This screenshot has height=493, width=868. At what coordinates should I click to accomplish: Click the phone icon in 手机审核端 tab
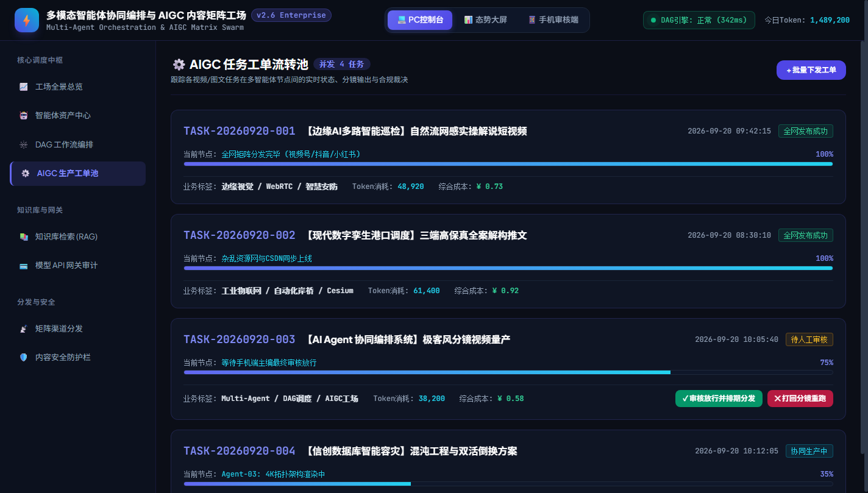[532, 20]
